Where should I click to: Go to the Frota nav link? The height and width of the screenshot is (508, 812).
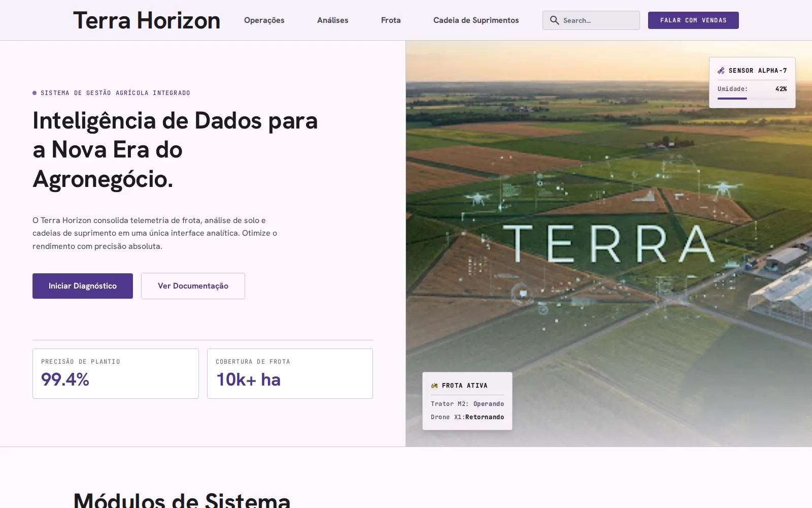coord(391,20)
